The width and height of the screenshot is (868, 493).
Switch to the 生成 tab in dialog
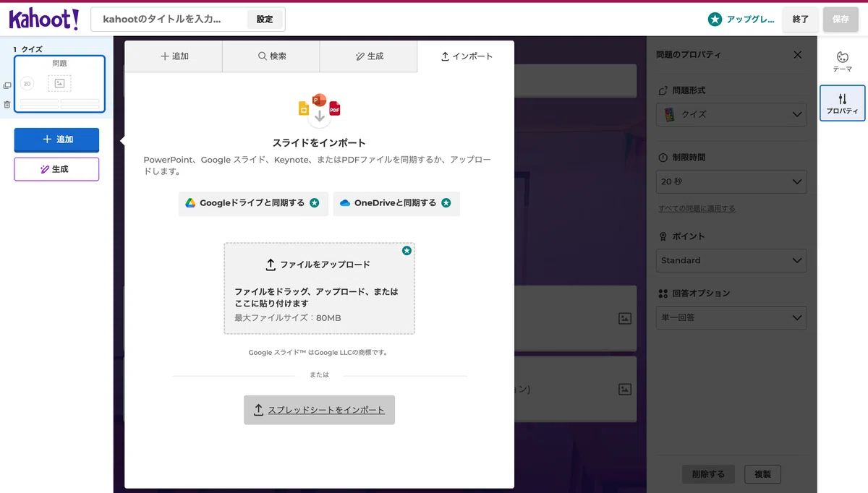tap(368, 56)
